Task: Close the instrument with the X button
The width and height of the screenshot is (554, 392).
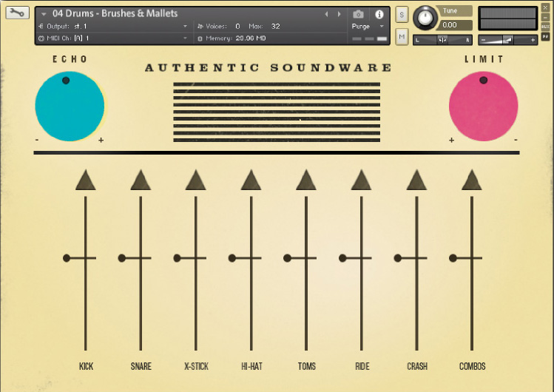Action: [x=545, y=8]
